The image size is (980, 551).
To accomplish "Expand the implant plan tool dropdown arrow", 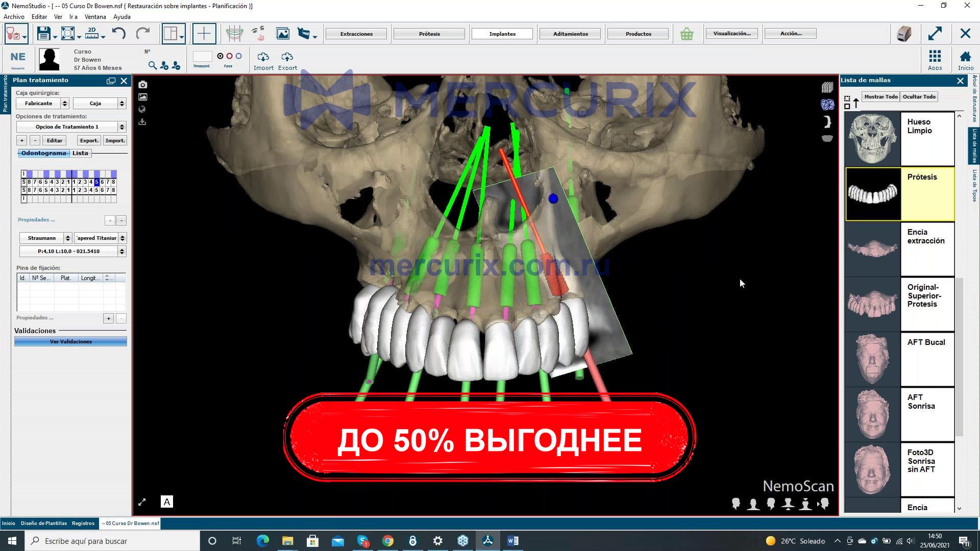I will click(24, 37).
